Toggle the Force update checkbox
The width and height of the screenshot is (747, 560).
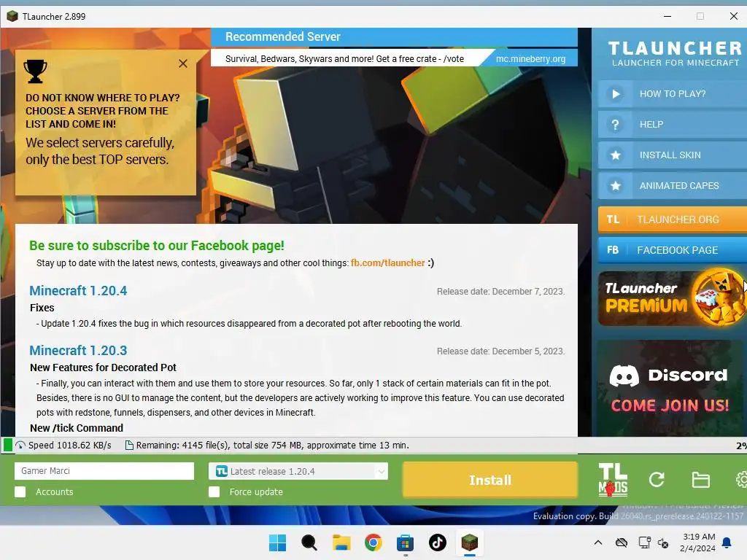pyautogui.click(x=214, y=492)
